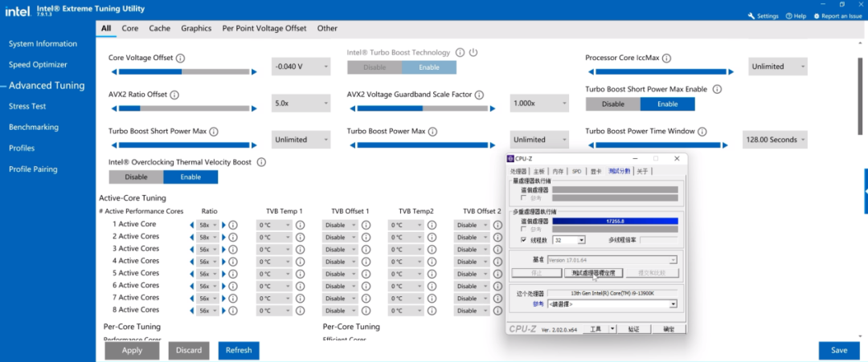Click info icon next to Processor Core IccMax
Screen dimensions: 868x362
pyautogui.click(x=666, y=59)
